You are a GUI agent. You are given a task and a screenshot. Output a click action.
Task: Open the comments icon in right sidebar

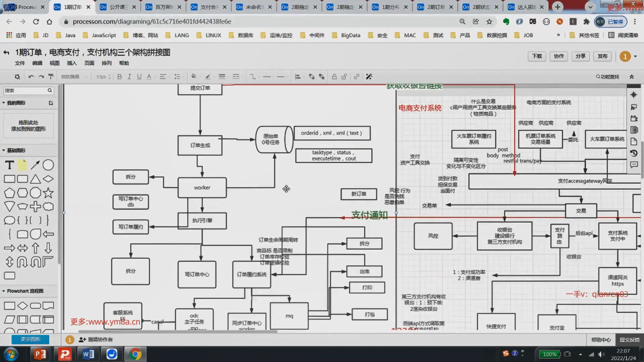pyautogui.click(x=634, y=165)
